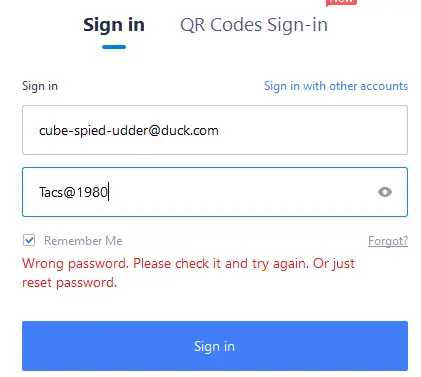Show the password with the eye icon
Image resolution: width=421 pixels, height=377 pixels.
click(385, 192)
